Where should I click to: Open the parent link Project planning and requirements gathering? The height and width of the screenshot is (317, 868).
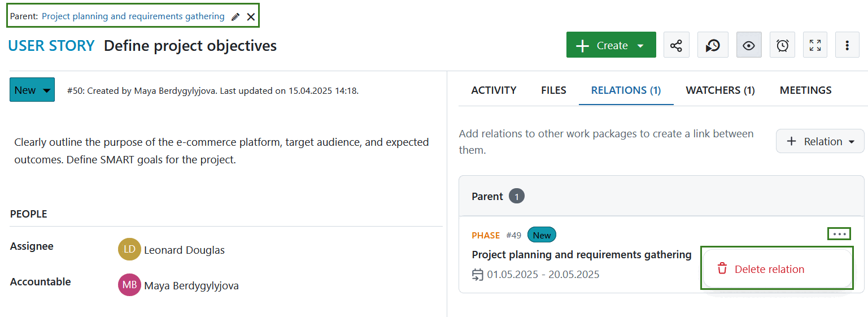[133, 16]
